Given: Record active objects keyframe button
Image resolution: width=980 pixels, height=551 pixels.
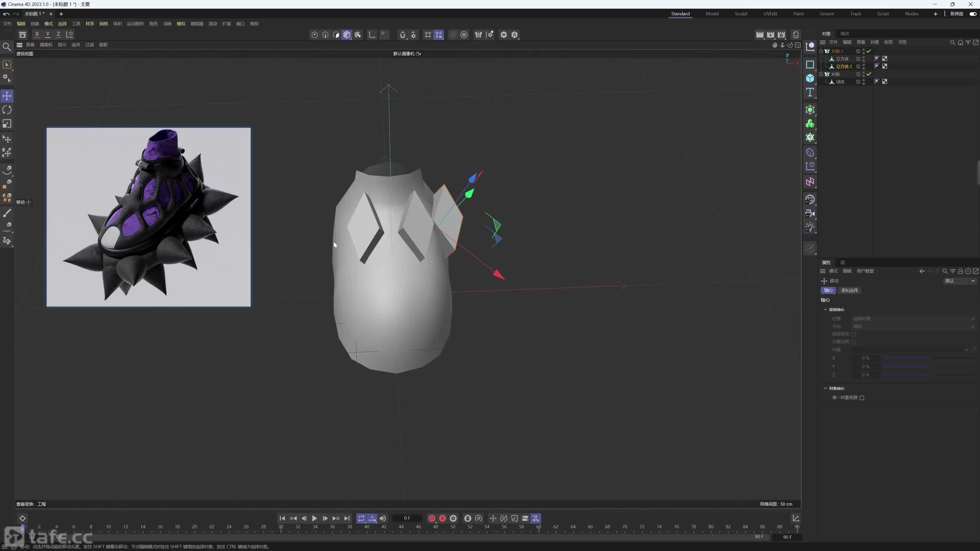Looking at the screenshot, I should coord(432,518).
